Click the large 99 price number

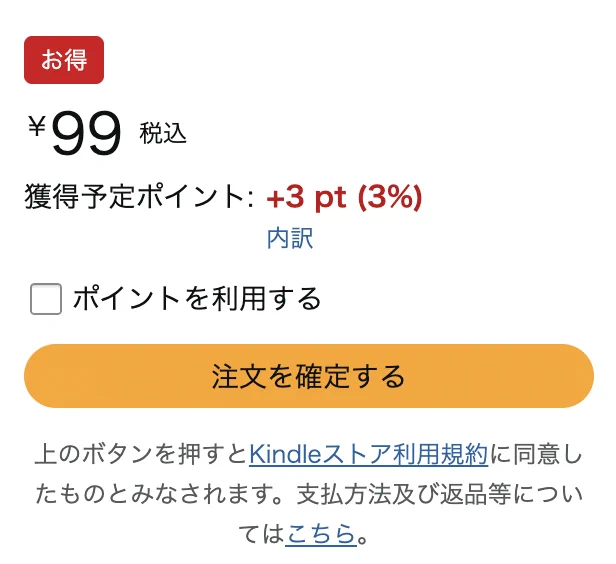86,134
